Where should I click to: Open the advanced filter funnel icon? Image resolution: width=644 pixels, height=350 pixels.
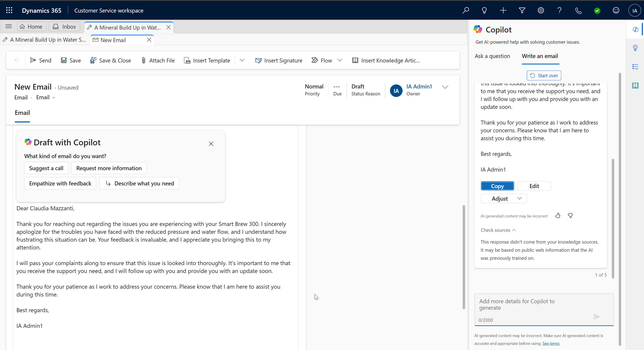pos(522,10)
